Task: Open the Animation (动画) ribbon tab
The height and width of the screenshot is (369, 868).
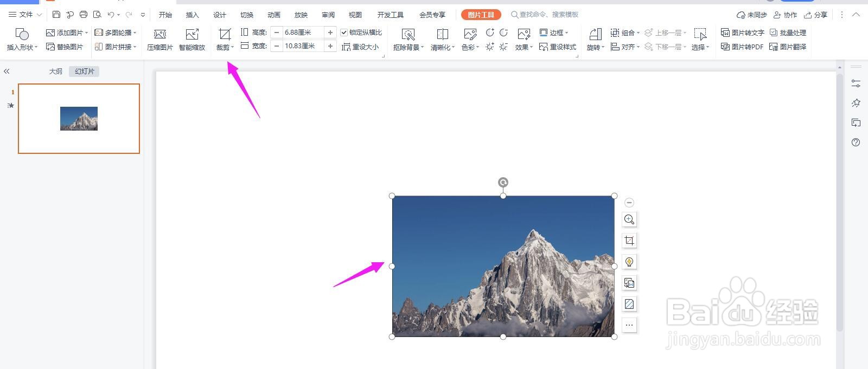Action: (274, 15)
